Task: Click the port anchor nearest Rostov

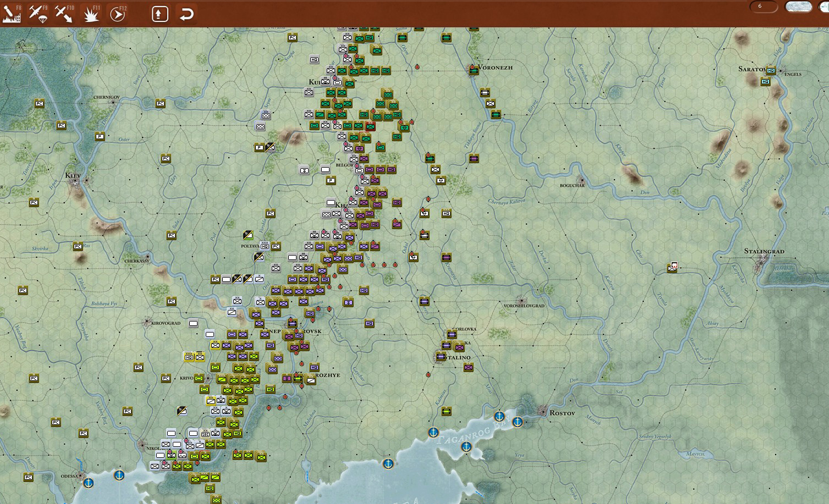Action: click(517, 422)
